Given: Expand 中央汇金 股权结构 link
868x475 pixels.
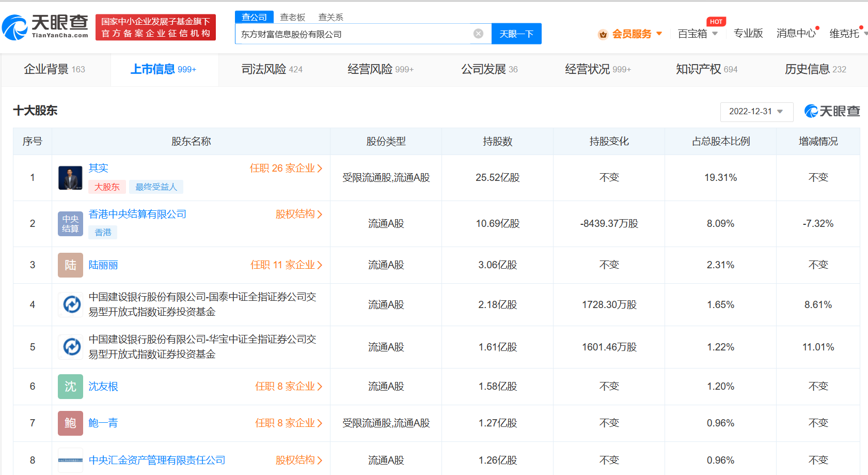Looking at the screenshot, I should [x=299, y=460].
